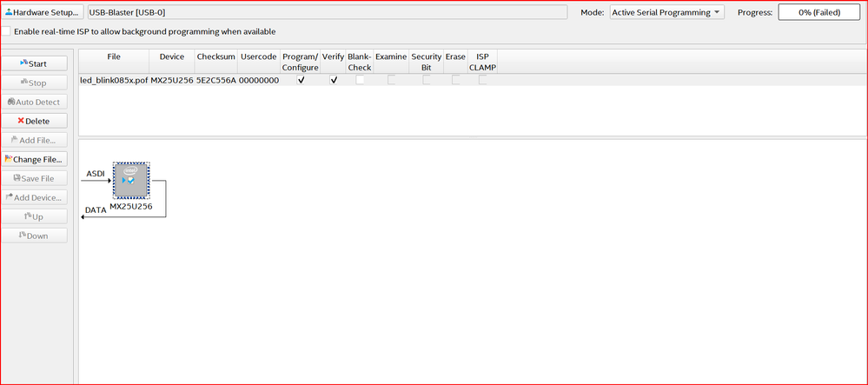Open the Change File dialog
The height and width of the screenshot is (385, 868).
click(35, 160)
